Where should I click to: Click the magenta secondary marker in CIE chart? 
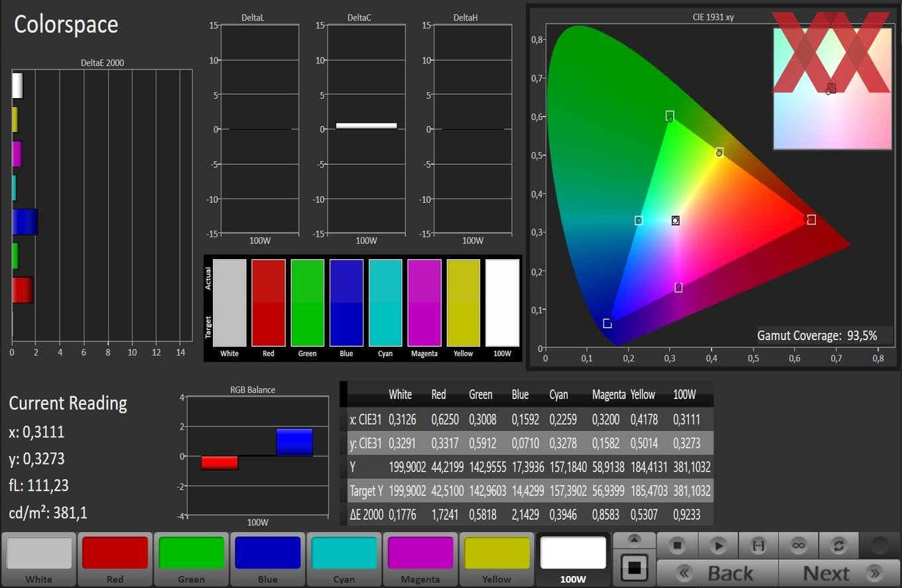(x=678, y=288)
